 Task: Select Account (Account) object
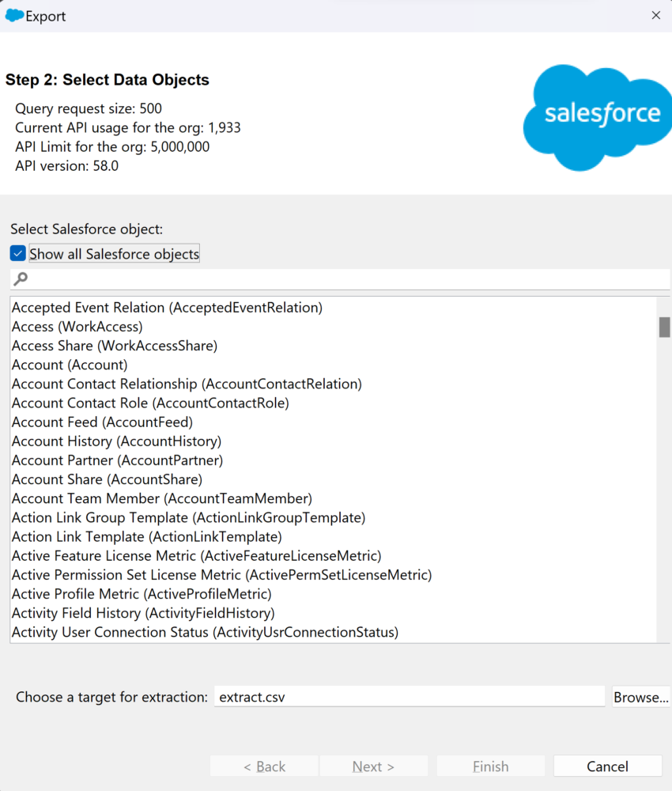click(333, 365)
